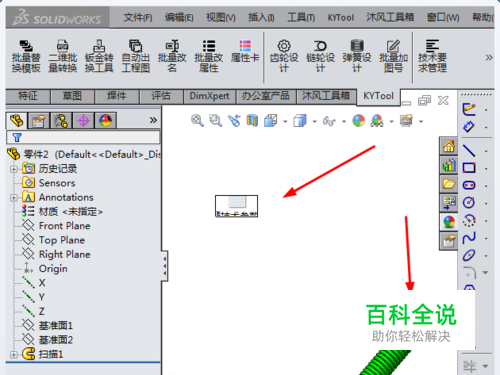Image resolution: width=500 pixels, height=375 pixels.
Task: Switch to the 草图 (Sketch) tab
Action: (72, 96)
